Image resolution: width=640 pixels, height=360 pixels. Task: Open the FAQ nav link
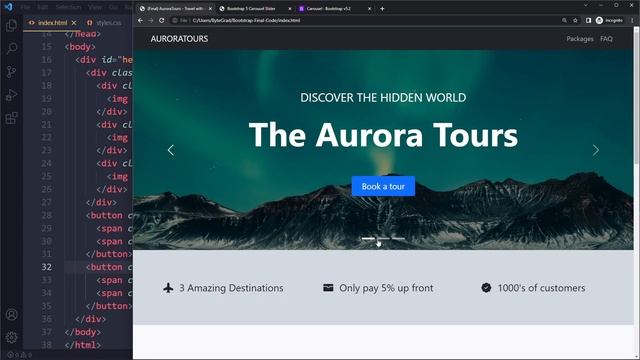coord(606,39)
